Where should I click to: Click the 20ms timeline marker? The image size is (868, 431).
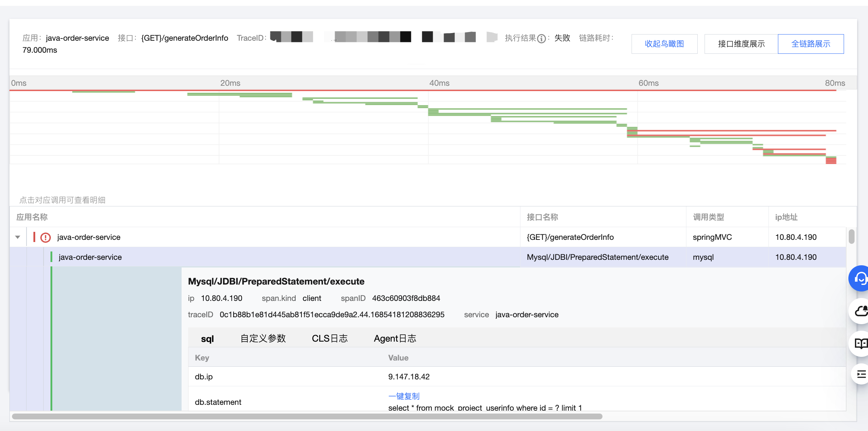[x=230, y=83]
